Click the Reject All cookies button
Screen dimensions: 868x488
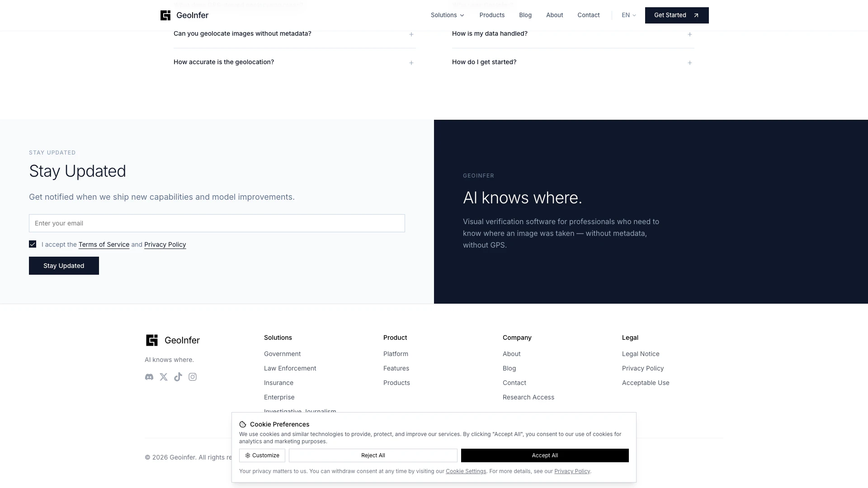[373, 455]
